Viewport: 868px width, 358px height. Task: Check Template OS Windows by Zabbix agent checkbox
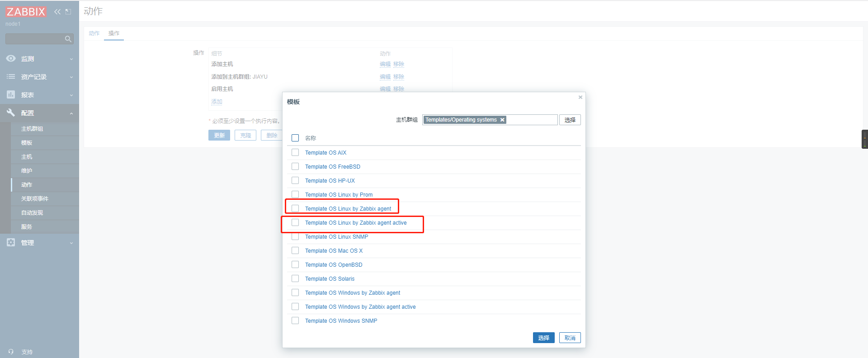click(295, 292)
